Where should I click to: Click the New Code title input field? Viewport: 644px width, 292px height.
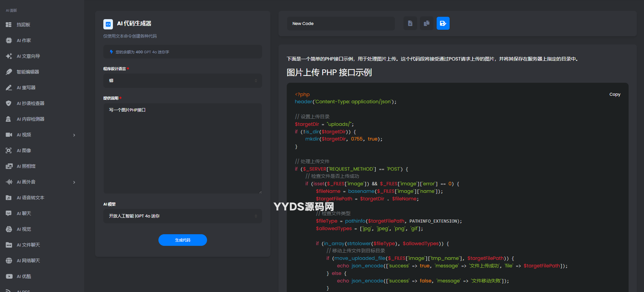click(340, 24)
